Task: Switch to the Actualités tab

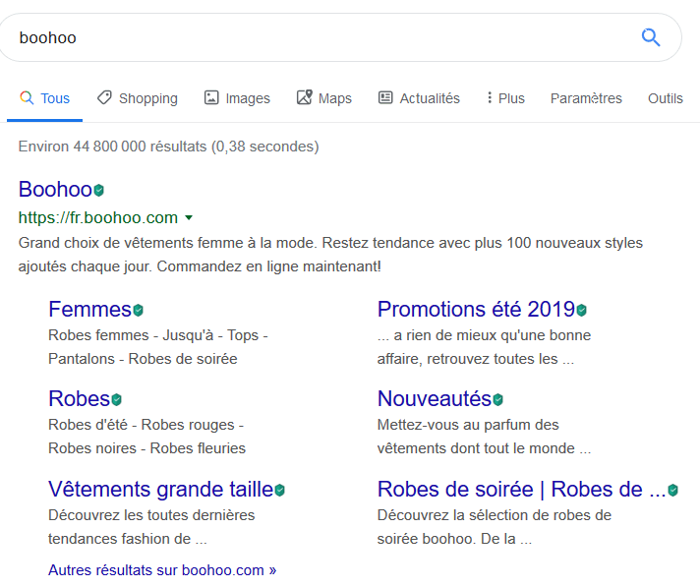Action: [419, 98]
